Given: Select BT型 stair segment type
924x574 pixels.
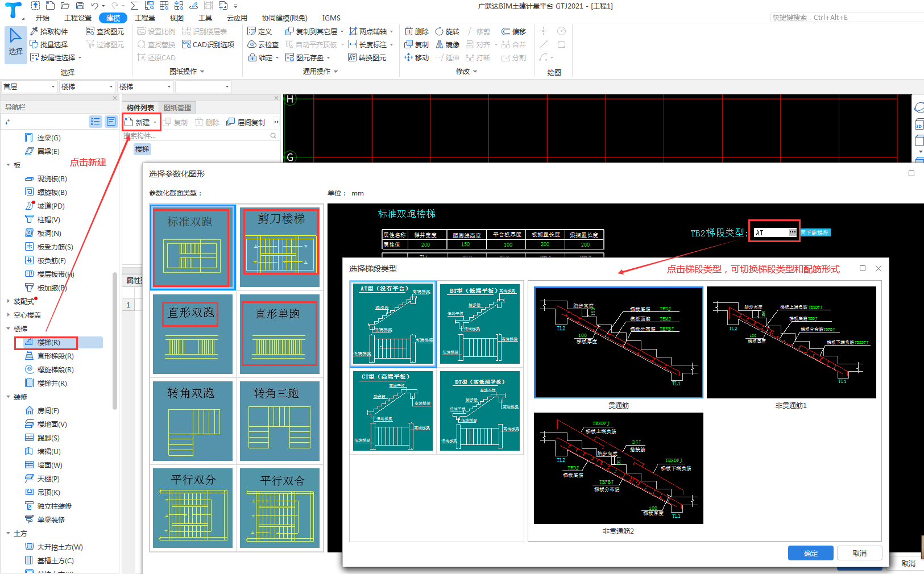Looking at the screenshot, I should tap(480, 324).
